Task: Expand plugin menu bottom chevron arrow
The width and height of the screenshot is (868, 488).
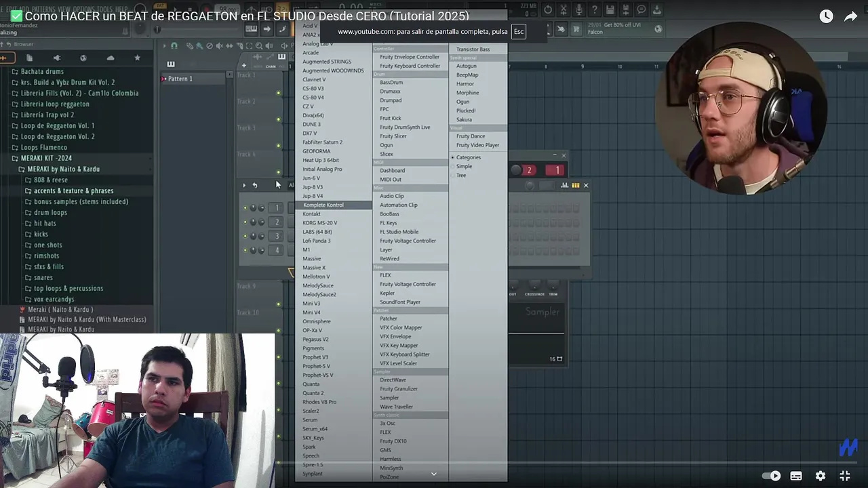Action: 434,474
